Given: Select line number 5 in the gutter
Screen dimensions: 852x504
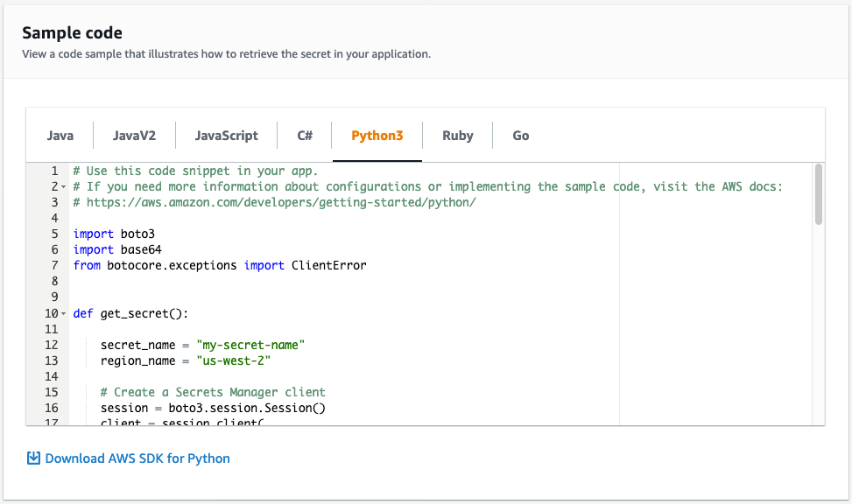Looking at the screenshot, I should tap(53, 233).
